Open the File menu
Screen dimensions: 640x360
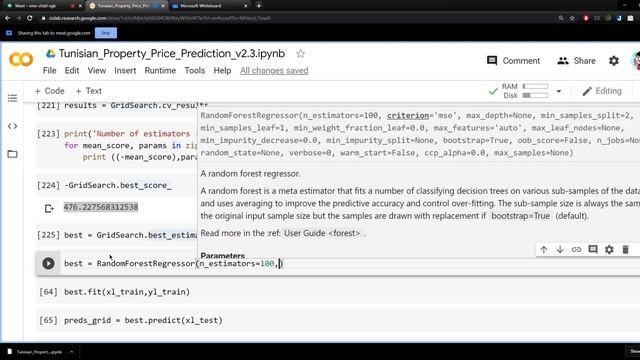pos(49,71)
